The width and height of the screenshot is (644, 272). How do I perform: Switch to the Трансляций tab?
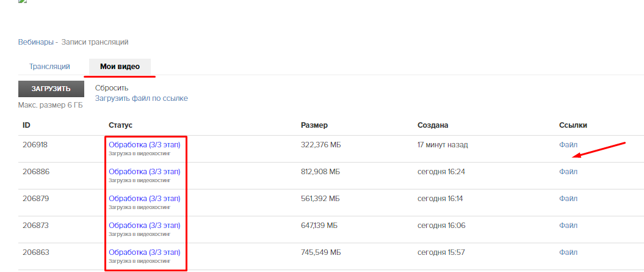coord(49,67)
